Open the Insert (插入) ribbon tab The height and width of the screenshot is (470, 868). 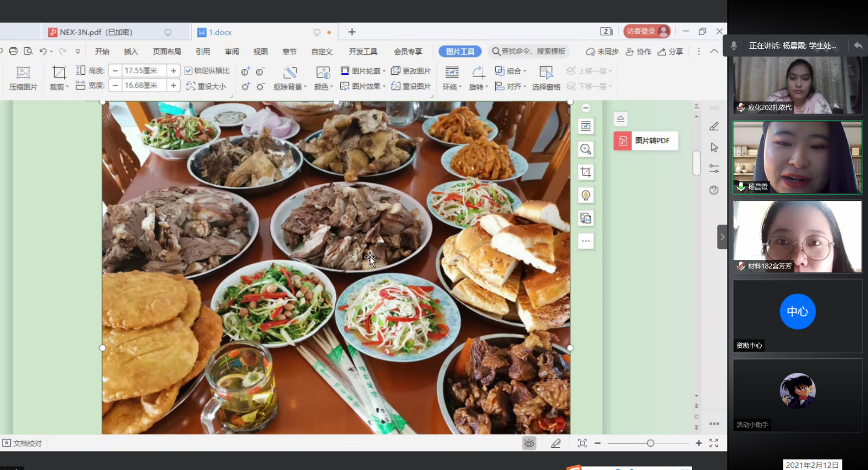pos(131,52)
